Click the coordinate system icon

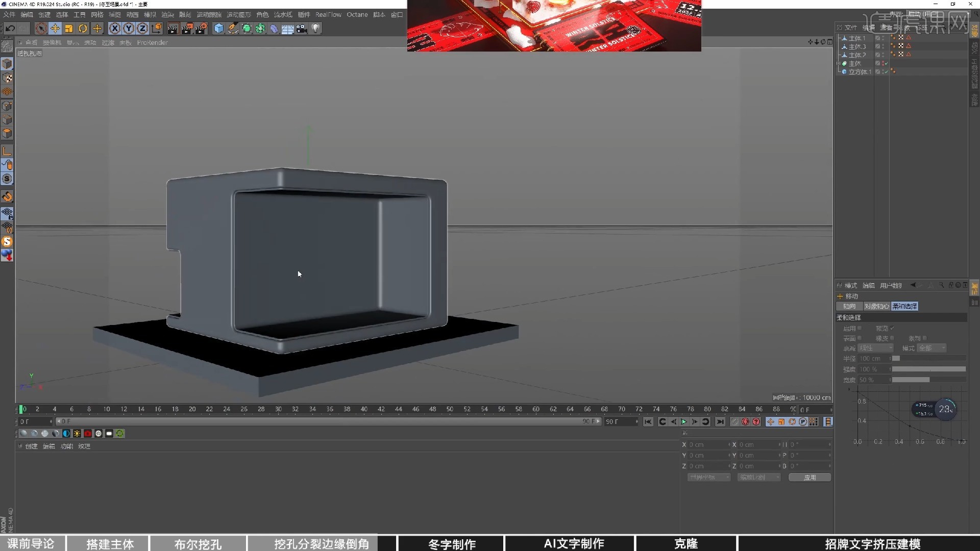coord(157,29)
